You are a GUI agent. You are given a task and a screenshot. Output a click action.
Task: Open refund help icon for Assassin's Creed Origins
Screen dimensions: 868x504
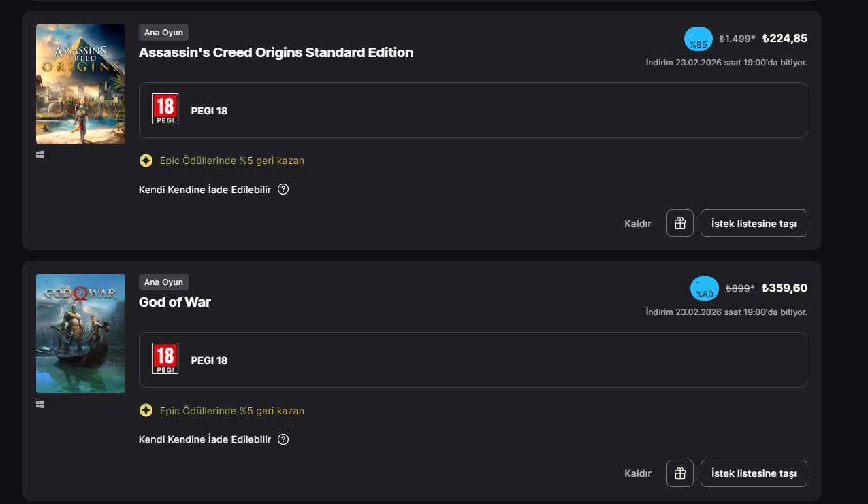[x=283, y=189]
